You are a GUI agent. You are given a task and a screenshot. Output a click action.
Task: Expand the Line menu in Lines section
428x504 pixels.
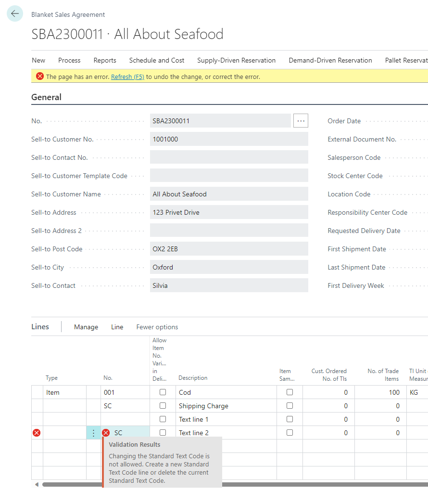click(117, 327)
